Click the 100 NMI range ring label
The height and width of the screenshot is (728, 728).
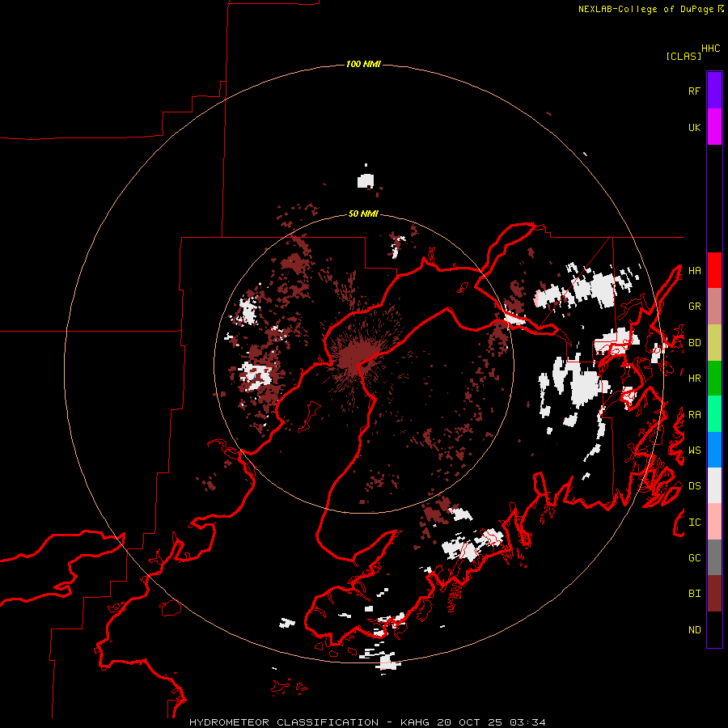[363, 64]
